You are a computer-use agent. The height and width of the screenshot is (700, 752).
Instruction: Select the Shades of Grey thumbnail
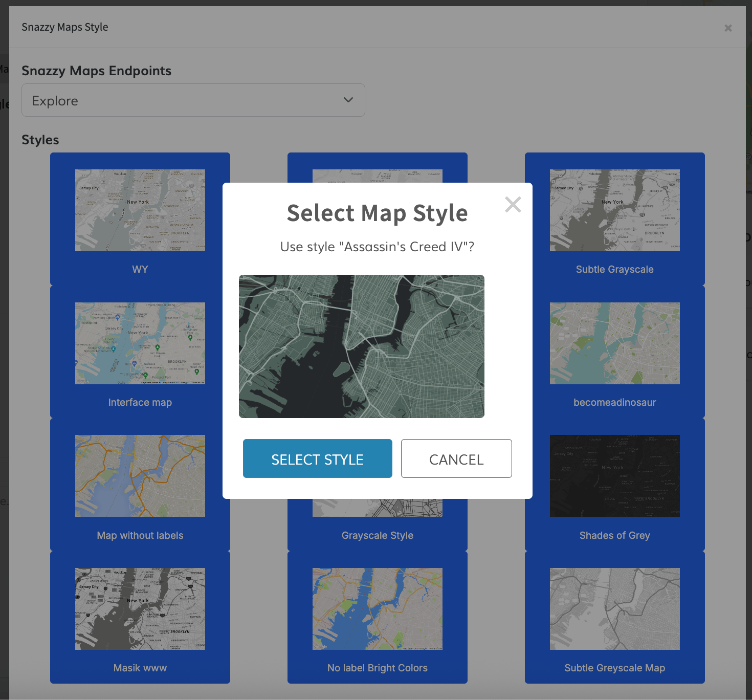pyautogui.click(x=614, y=476)
